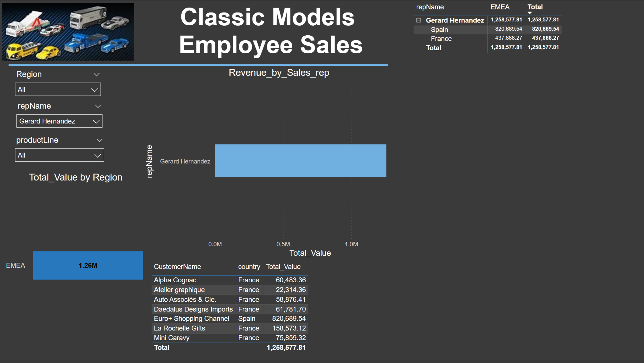Screen dimensions: 644x363
Task: Select the EMEA 1.26M bar
Action: (88, 265)
